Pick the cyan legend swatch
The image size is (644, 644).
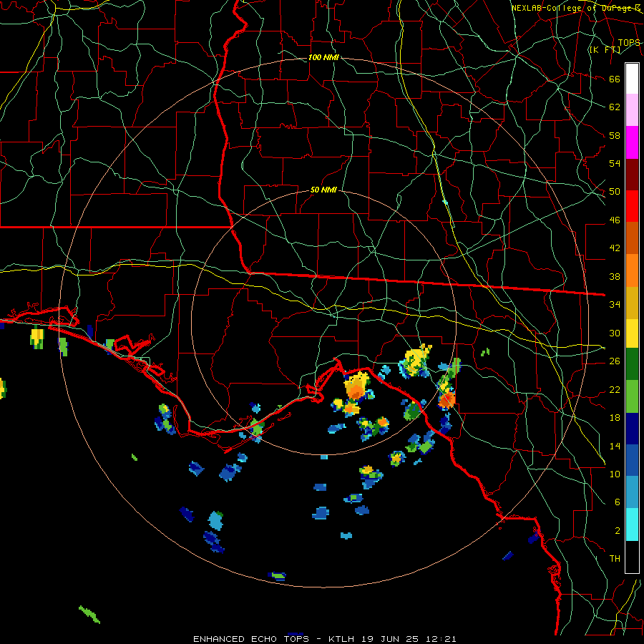(632, 525)
